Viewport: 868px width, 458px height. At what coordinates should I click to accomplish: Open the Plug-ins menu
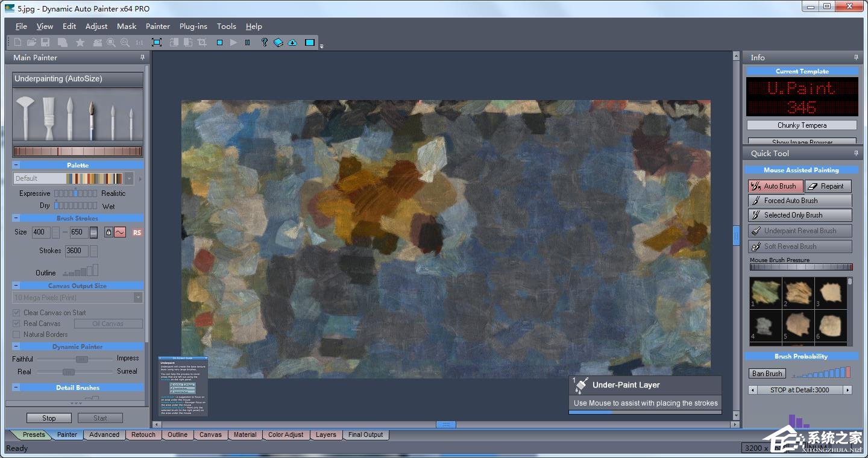click(193, 26)
